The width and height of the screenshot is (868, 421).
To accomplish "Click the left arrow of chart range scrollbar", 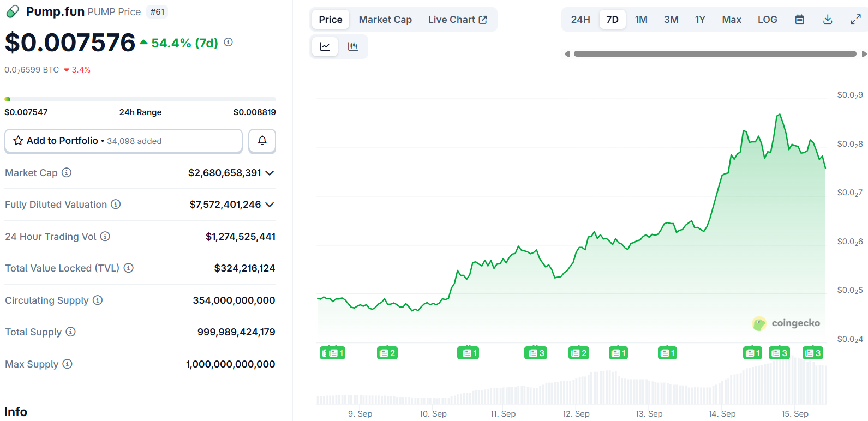I will point(567,54).
